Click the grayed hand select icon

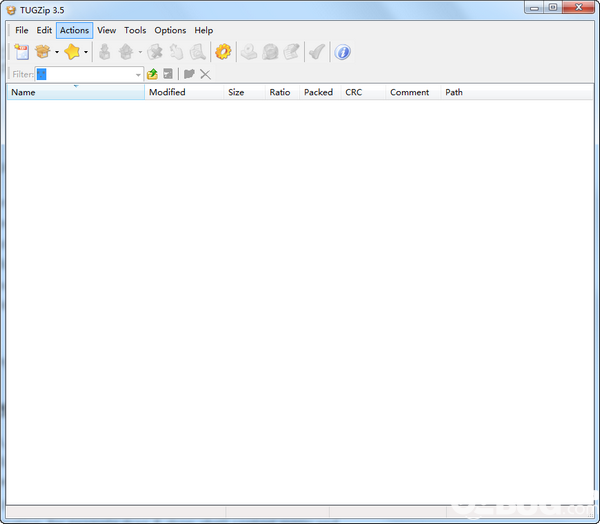tap(176, 52)
